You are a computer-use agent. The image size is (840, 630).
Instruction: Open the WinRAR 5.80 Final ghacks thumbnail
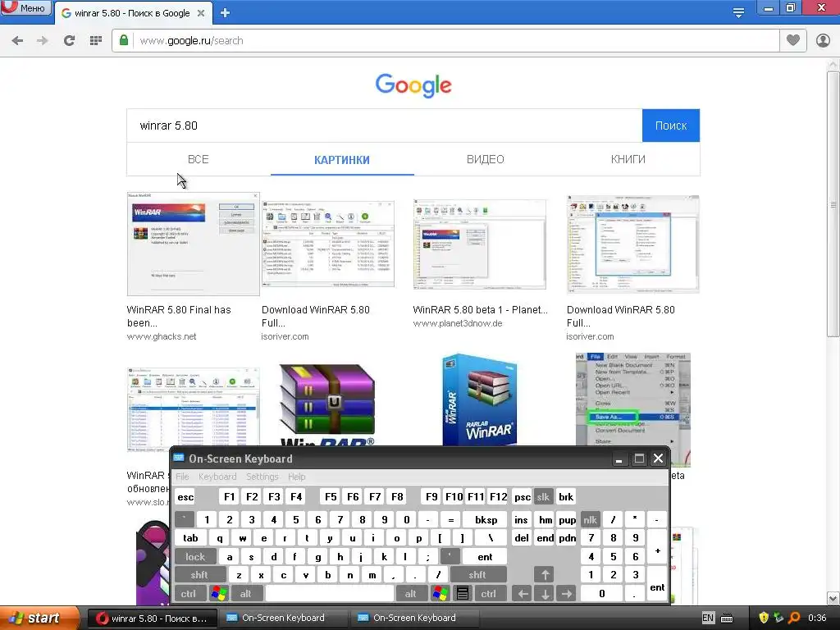coord(194,244)
